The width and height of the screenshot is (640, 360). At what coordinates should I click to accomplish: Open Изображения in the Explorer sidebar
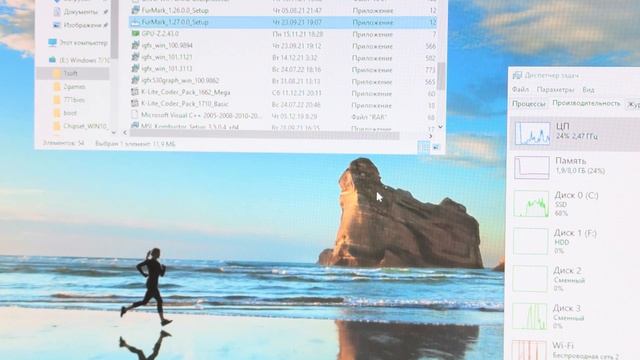tap(82, 25)
